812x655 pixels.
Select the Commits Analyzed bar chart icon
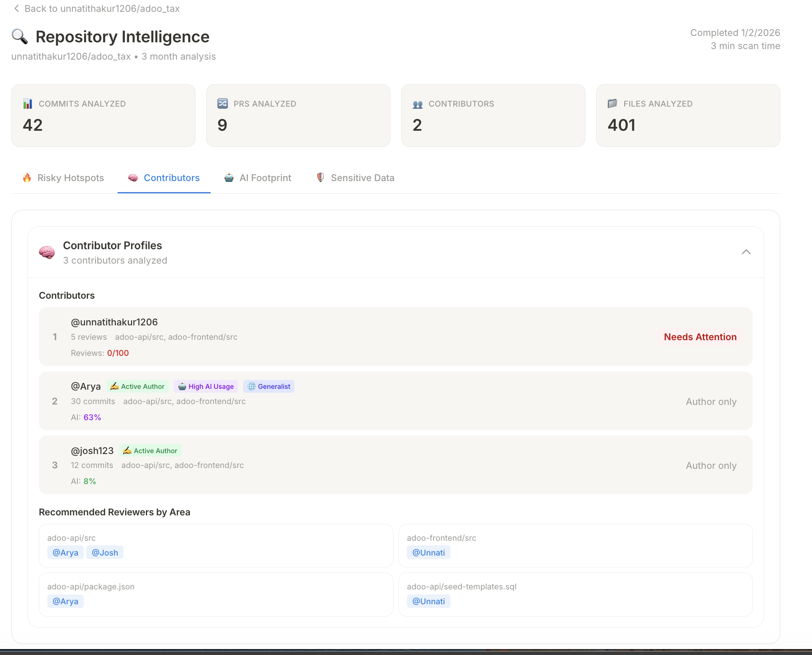coord(28,103)
